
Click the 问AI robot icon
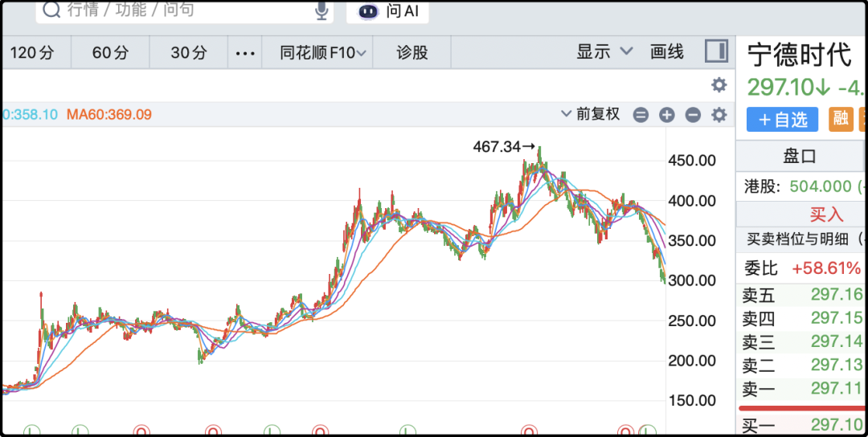tap(369, 10)
